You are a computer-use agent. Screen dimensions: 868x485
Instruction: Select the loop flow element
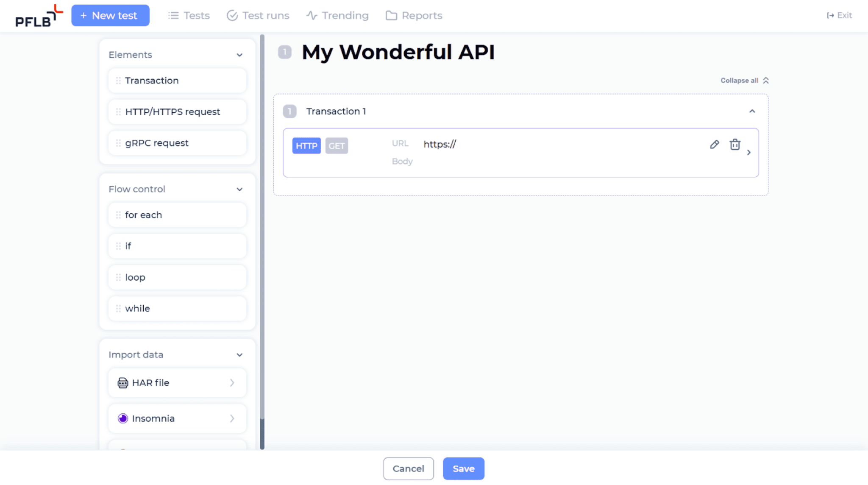[x=177, y=278]
